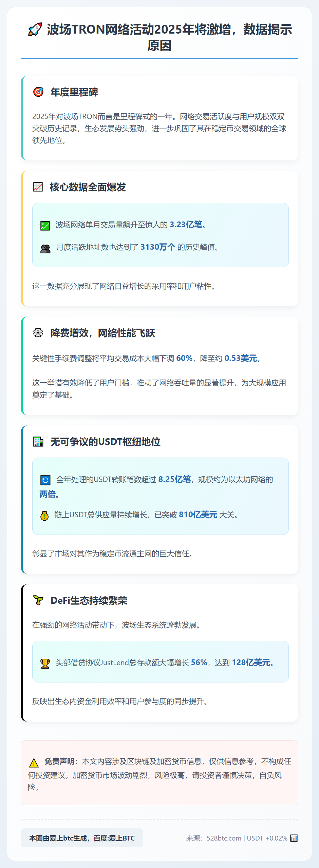
Task: Click the highlighted 56% figure
Action: point(199,662)
